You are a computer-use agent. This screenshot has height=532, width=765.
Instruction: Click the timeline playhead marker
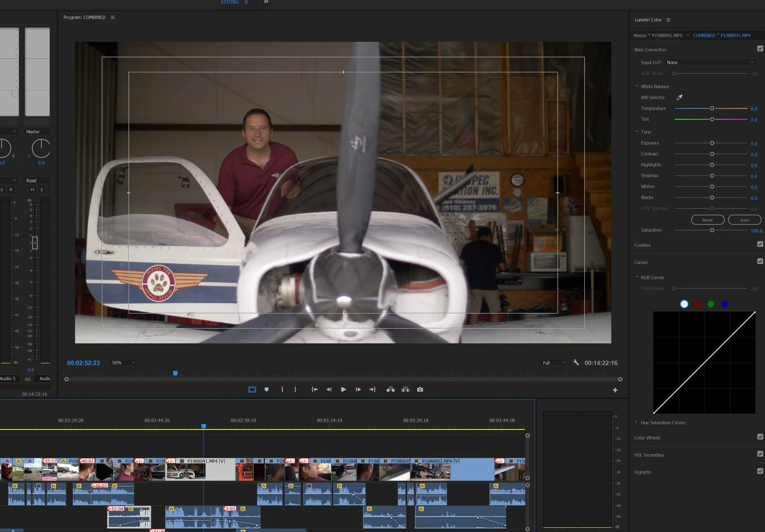(204, 426)
